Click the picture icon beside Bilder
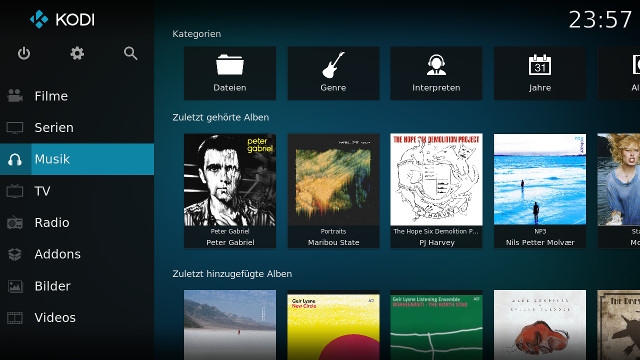The image size is (640, 360). [x=15, y=286]
